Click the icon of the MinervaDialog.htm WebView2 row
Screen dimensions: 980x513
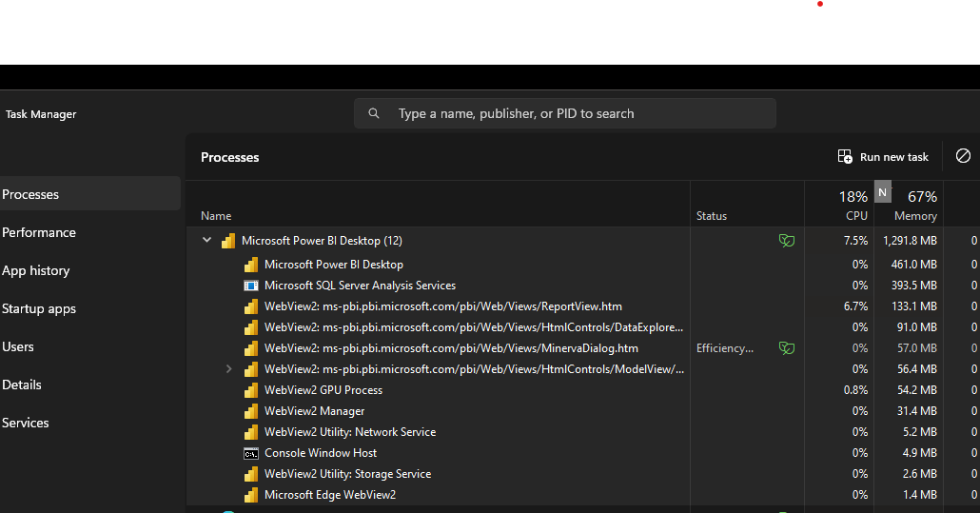[x=250, y=348]
